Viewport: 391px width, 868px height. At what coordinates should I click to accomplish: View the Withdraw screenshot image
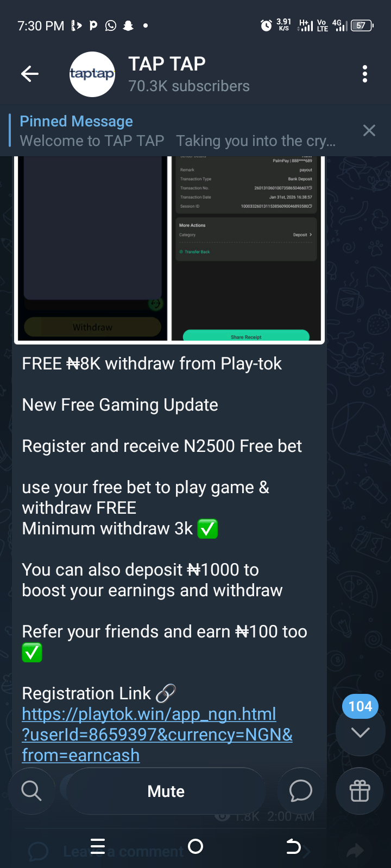[x=93, y=248]
